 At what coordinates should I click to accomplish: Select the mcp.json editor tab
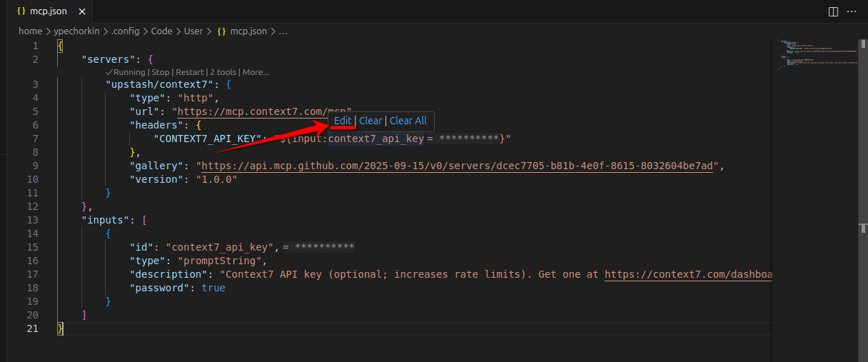pos(48,11)
